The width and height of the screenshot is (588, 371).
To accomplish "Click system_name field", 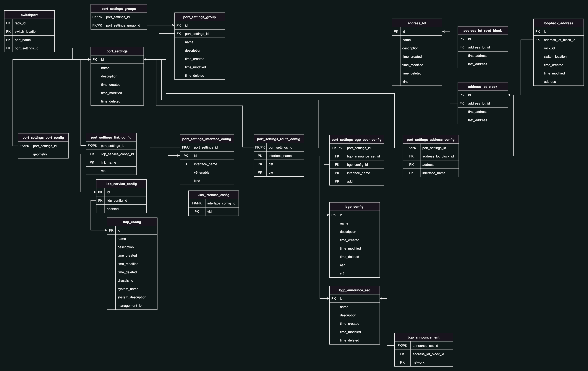I will pos(132,289).
